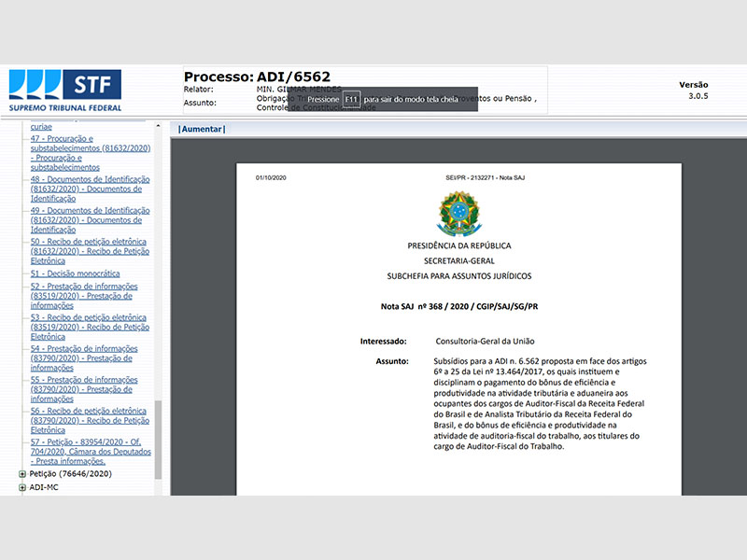Click 'SEI/PR - 2132271 - Nota SAJ' document header

[x=485, y=177]
